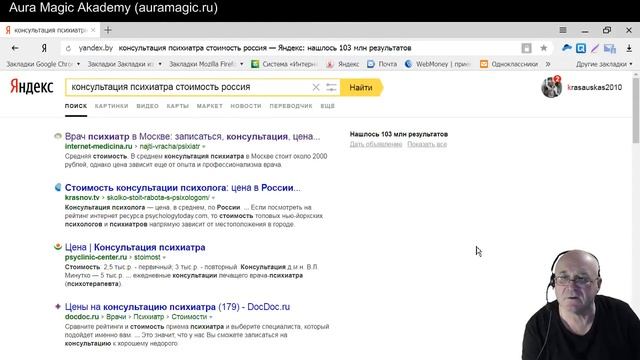Expand Закладки Закладки и... bookmarks folder
Screen dimensions: 640x360
pos(124,64)
